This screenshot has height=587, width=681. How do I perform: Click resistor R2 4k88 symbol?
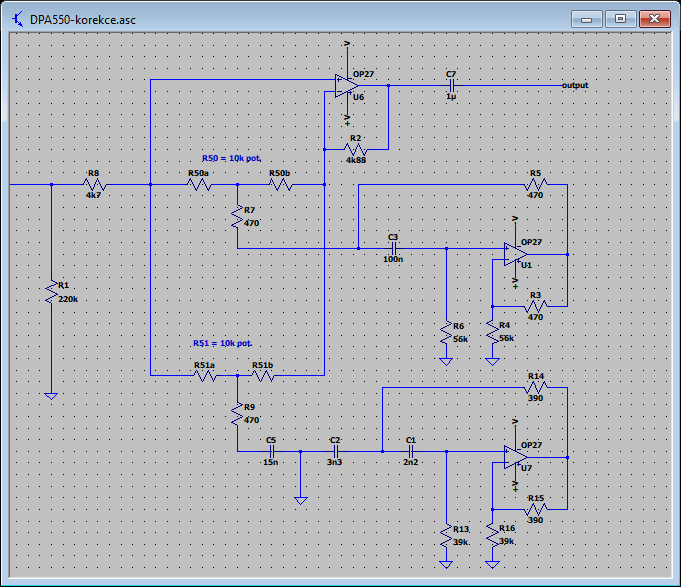pyautogui.click(x=355, y=149)
